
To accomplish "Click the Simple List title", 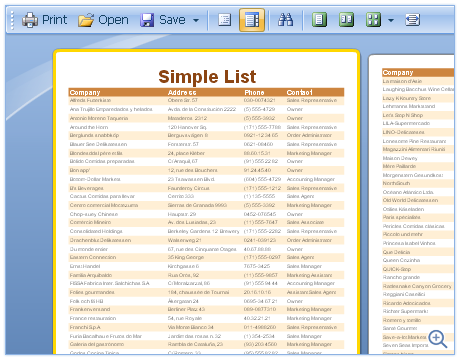I will [x=207, y=77].
